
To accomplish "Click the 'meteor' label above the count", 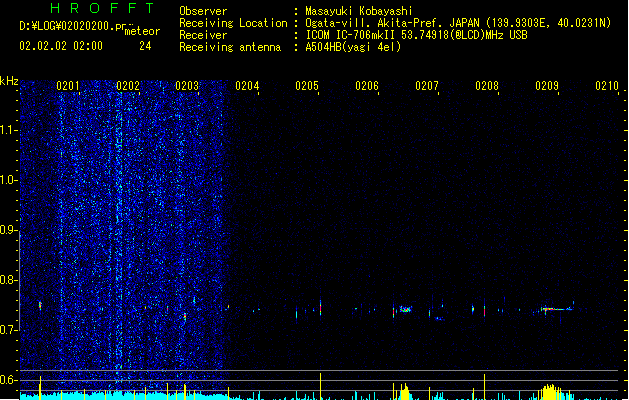I will (142, 31).
